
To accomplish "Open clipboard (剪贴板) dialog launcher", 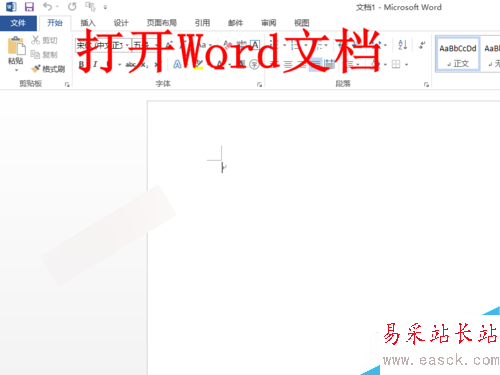I will (x=67, y=85).
